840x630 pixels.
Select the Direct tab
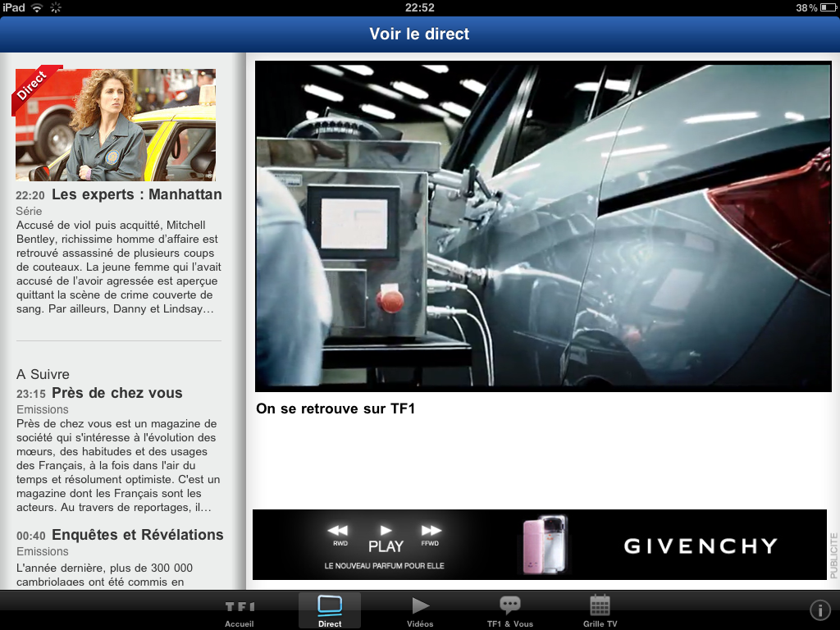(330, 611)
